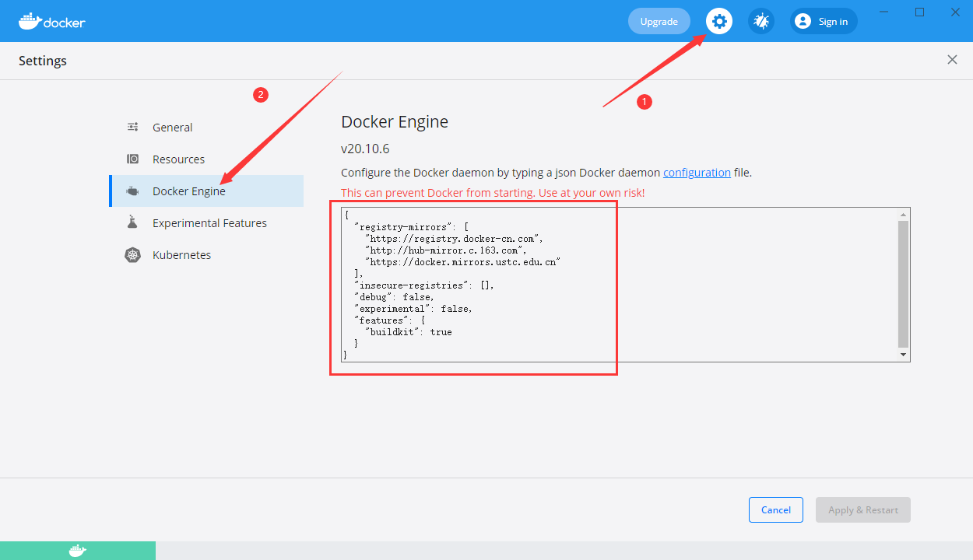This screenshot has height=560, width=973.
Task: Click the Upgrade button
Action: (659, 21)
